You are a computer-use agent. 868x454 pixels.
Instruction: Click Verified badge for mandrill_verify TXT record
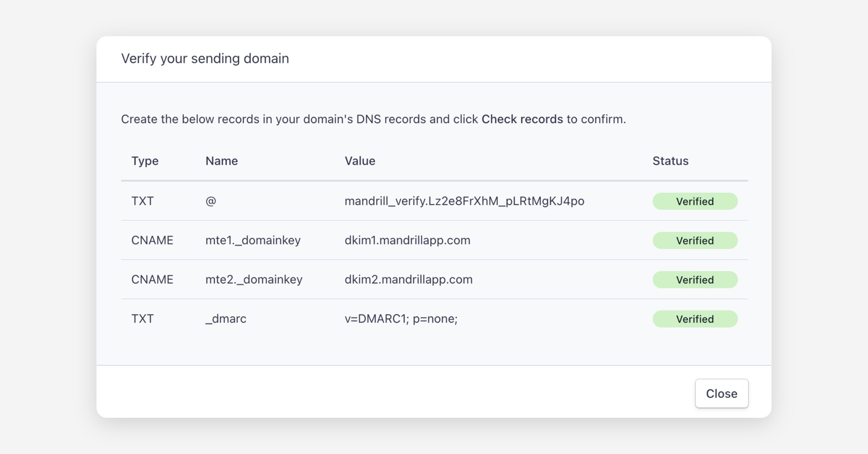coord(695,201)
